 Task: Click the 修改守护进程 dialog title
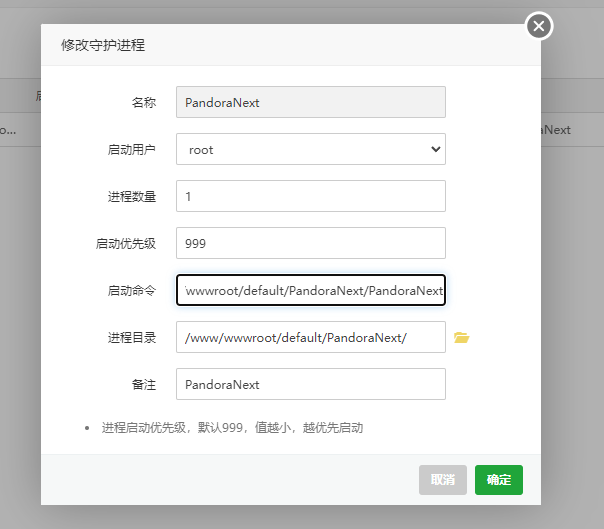[x=103, y=45]
